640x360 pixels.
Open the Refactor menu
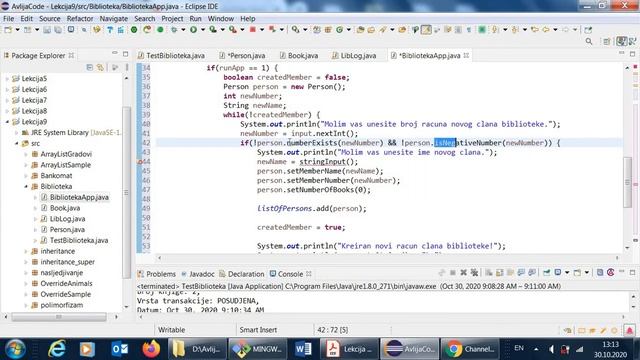80,18
